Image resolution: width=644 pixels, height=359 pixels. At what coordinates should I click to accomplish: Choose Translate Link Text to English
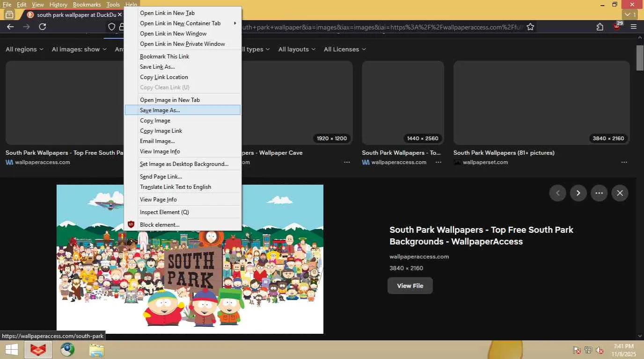click(x=183, y=187)
